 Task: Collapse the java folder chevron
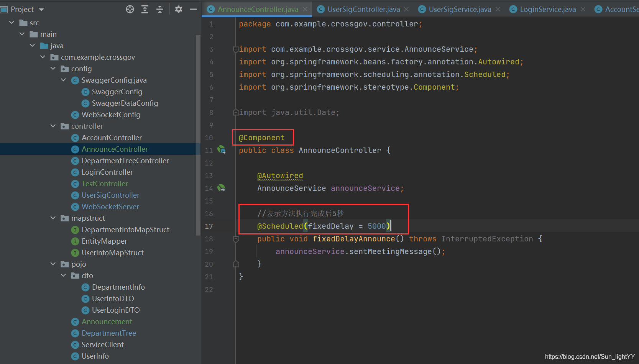tap(32, 46)
